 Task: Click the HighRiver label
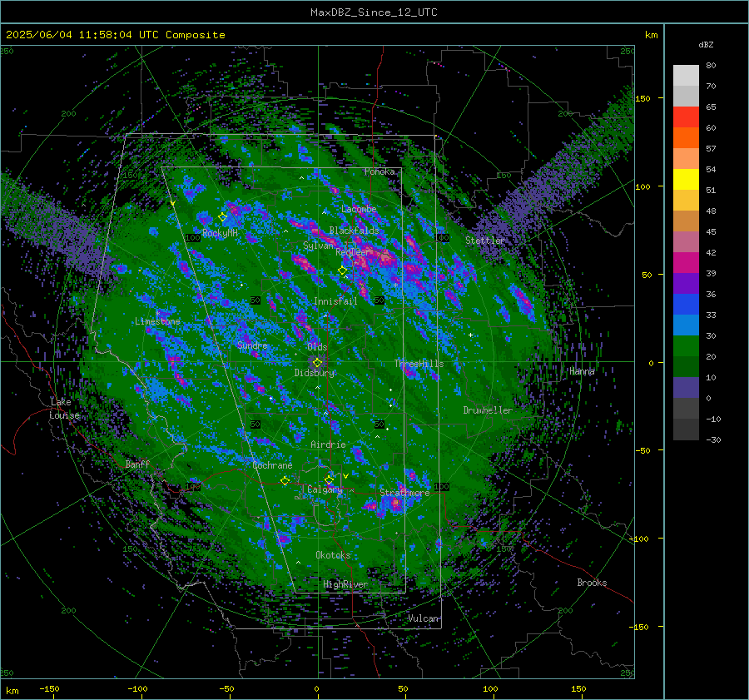tap(345, 584)
